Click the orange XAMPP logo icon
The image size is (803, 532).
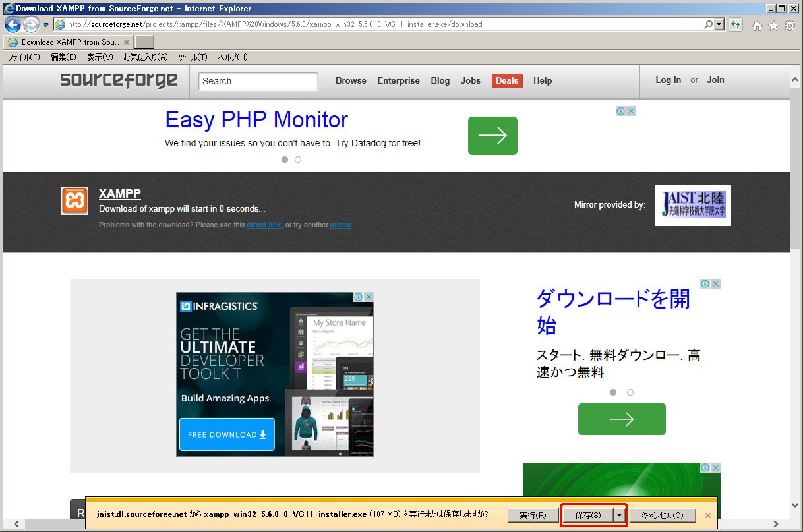click(74, 201)
